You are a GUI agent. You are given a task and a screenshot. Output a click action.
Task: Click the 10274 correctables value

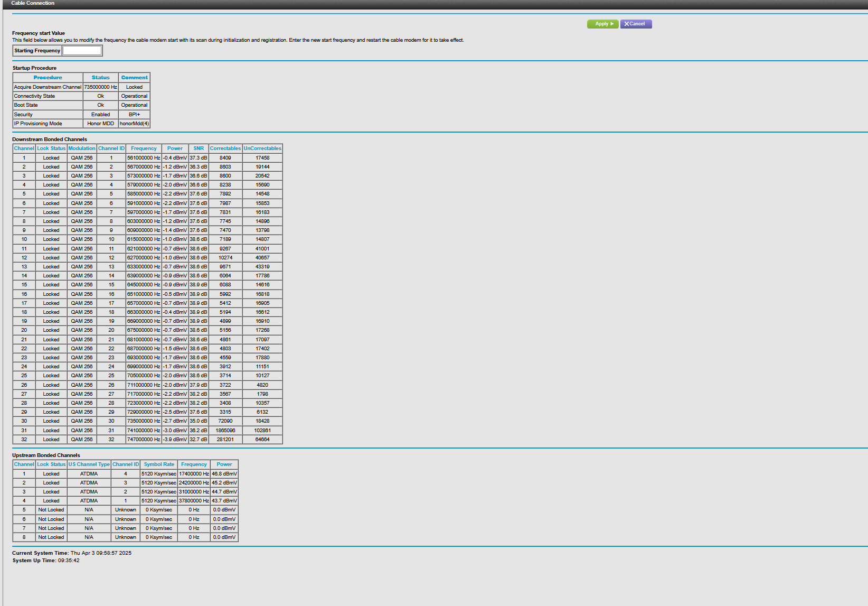[x=225, y=258]
